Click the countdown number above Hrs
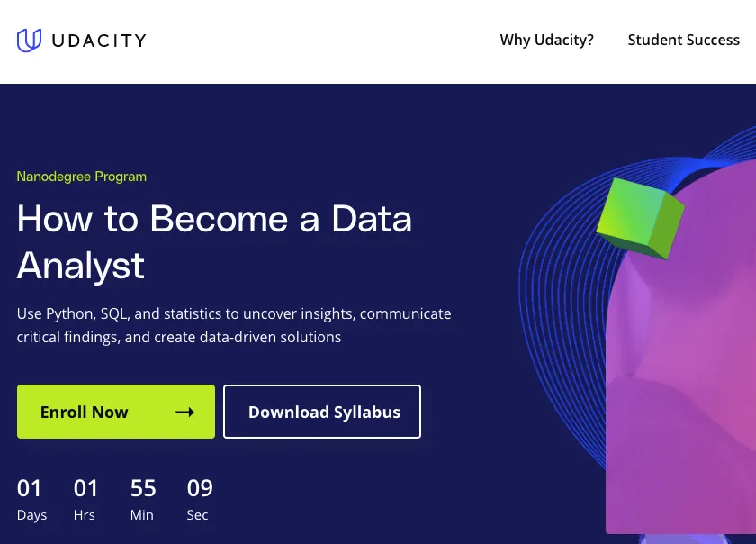756x544 pixels. point(86,488)
